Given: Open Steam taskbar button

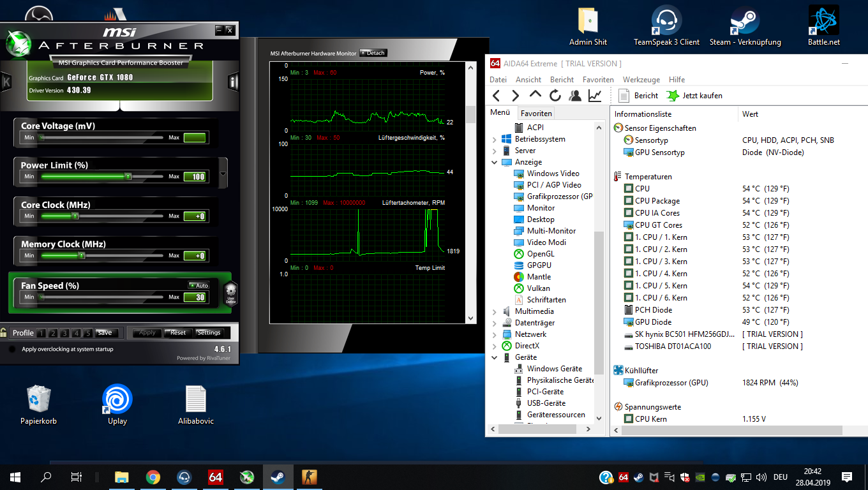Looking at the screenshot, I should (278, 477).
